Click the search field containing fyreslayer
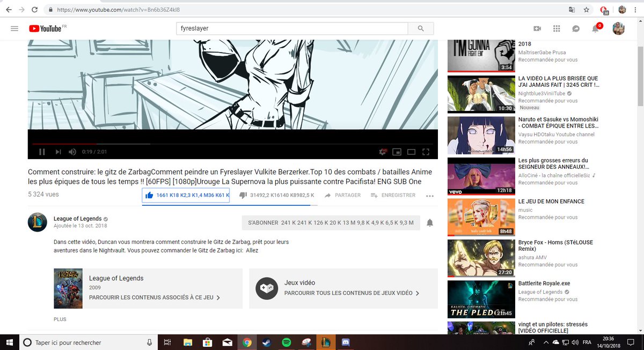The width and height of the screenshot is (644, 350). (292, 28)
